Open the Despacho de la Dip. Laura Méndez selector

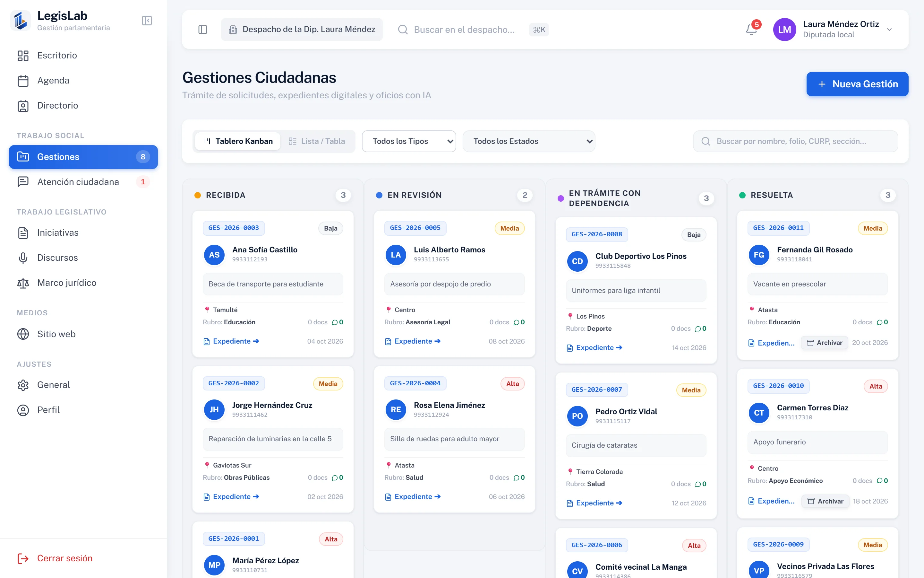pos(302,30)
